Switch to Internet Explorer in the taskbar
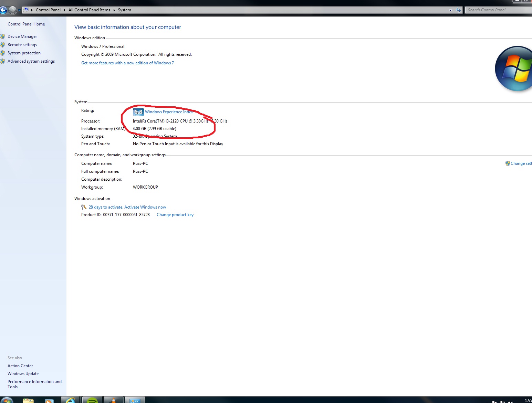 point(71,400)
